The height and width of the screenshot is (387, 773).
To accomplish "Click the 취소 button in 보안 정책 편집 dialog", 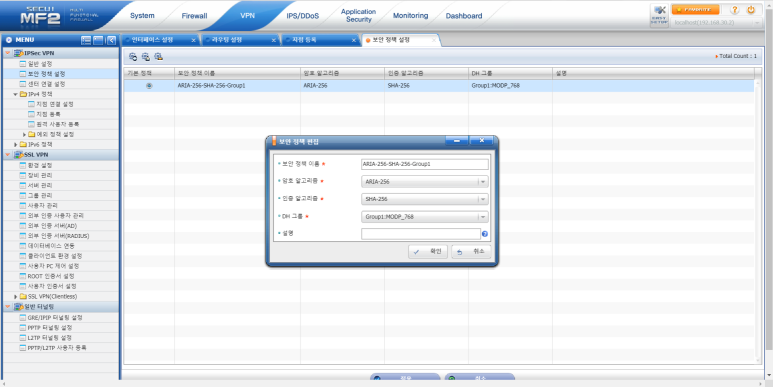I will coord(471,251).
